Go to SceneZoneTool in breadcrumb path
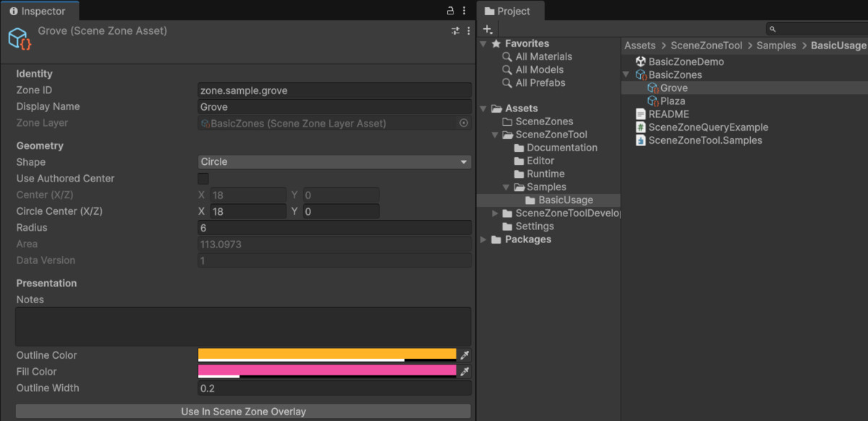 (x=707, y=46)
